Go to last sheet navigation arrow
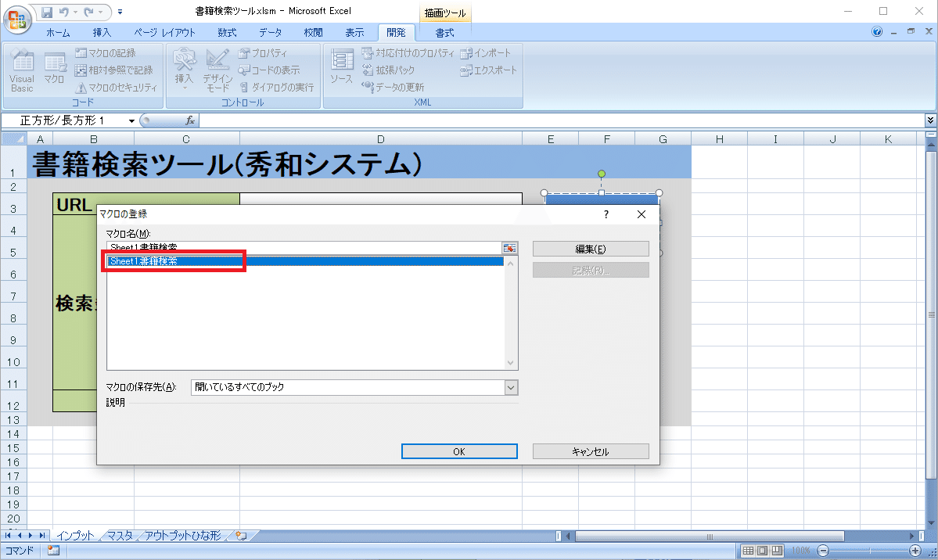This screenshot has height=560, width=938. tap(41, 536)
